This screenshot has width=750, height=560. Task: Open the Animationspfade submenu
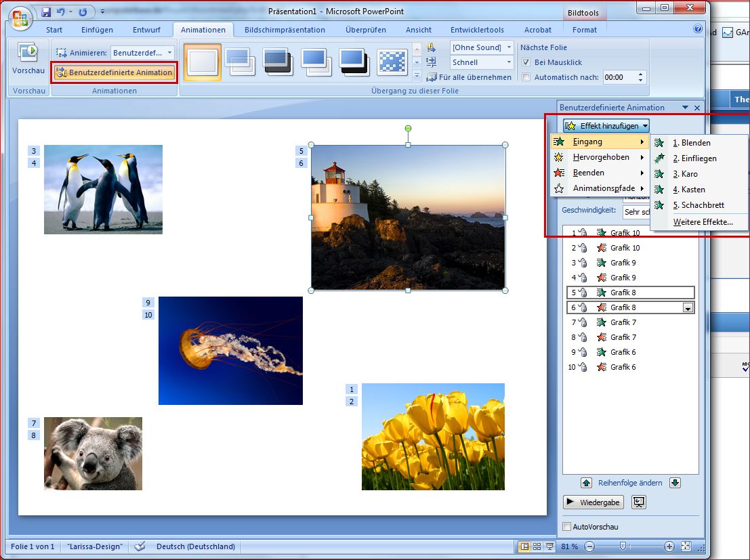point(600,188)
